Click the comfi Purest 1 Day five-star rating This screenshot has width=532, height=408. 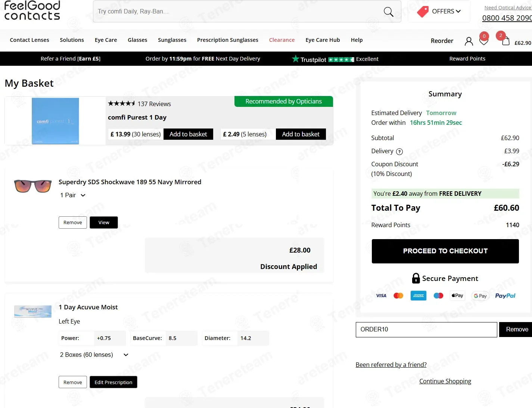121,103
